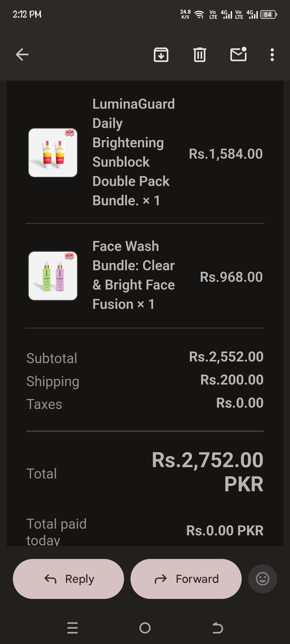Image resolution: width=290 pixels, height=644 pixels.
Task: Open the three-dot overflow menu
Action: point(272,55)
